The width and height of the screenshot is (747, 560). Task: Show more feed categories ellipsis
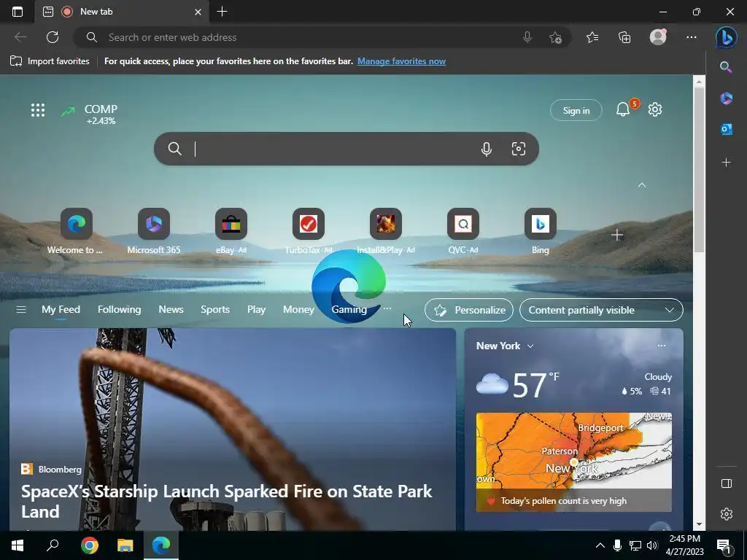pyautogui.click(x=387, y=308)
